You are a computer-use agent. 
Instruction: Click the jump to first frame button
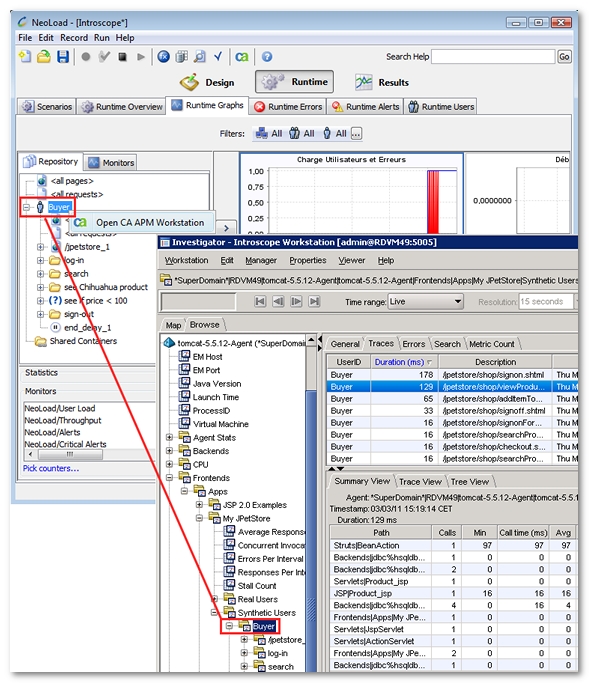(260, 301)
